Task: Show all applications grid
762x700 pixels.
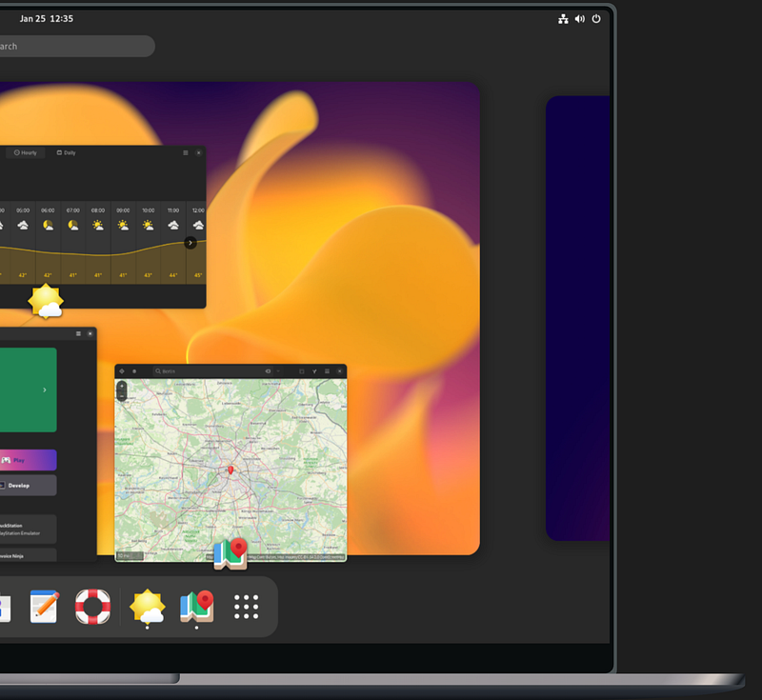Action: (x=247, y=607)
